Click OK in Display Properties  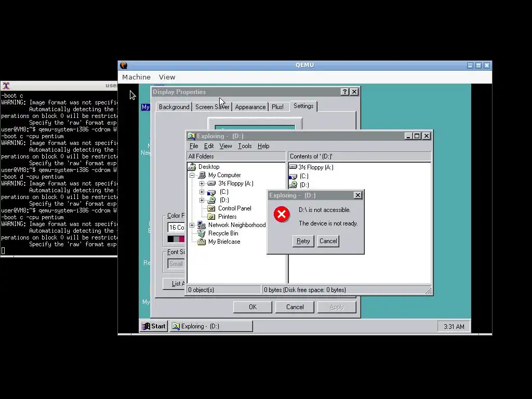tap(252, 307)
